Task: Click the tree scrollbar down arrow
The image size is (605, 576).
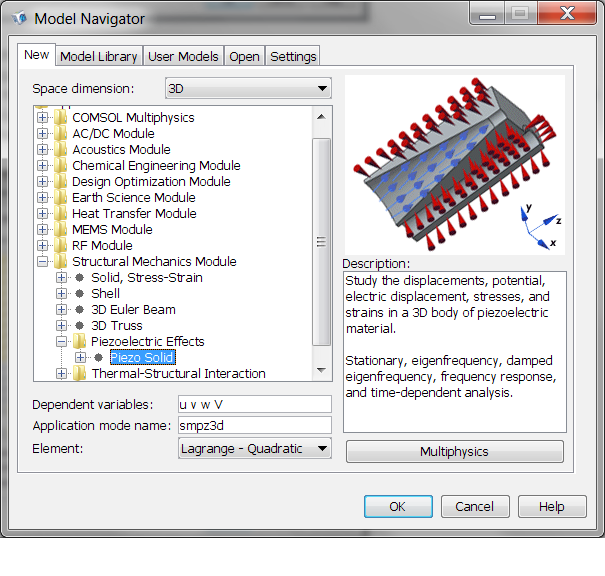Action: tap(321, 370)
